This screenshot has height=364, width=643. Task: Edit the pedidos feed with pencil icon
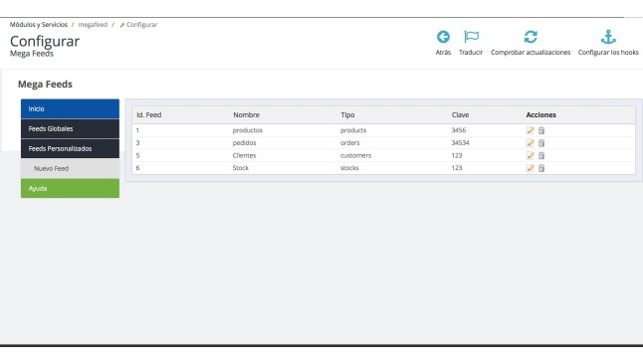[531, 142]
